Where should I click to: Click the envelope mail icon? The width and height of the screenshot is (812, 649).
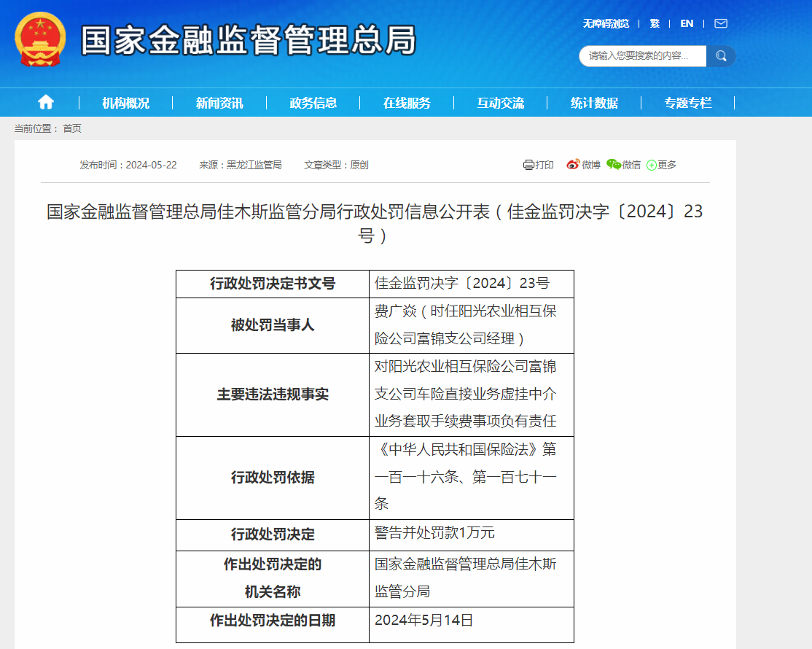coord(721,23)
